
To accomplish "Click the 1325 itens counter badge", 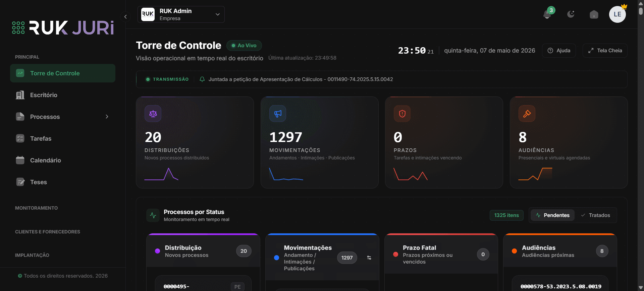I will [x=506, y=215].
